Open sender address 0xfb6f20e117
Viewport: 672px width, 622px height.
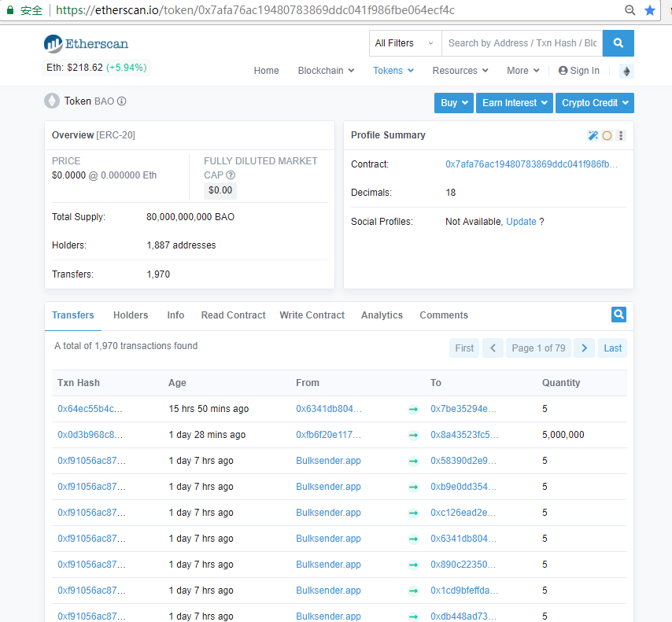329,435
